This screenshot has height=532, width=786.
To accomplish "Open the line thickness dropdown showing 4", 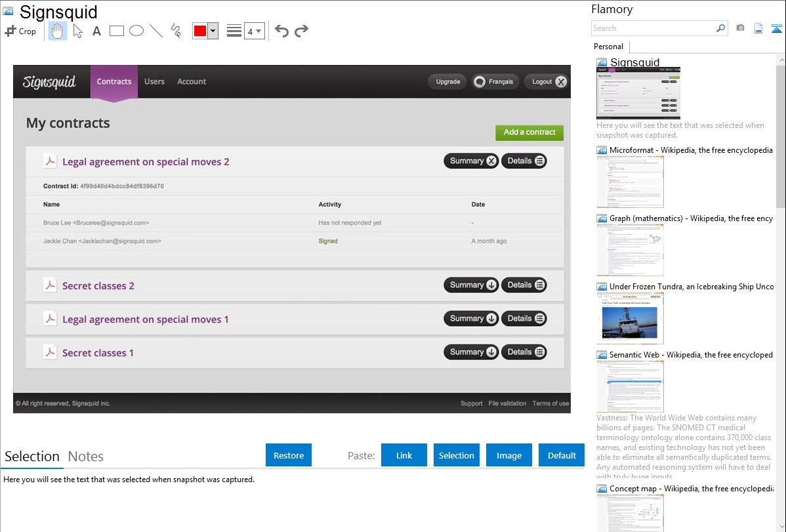I will (x=254, y=31).
